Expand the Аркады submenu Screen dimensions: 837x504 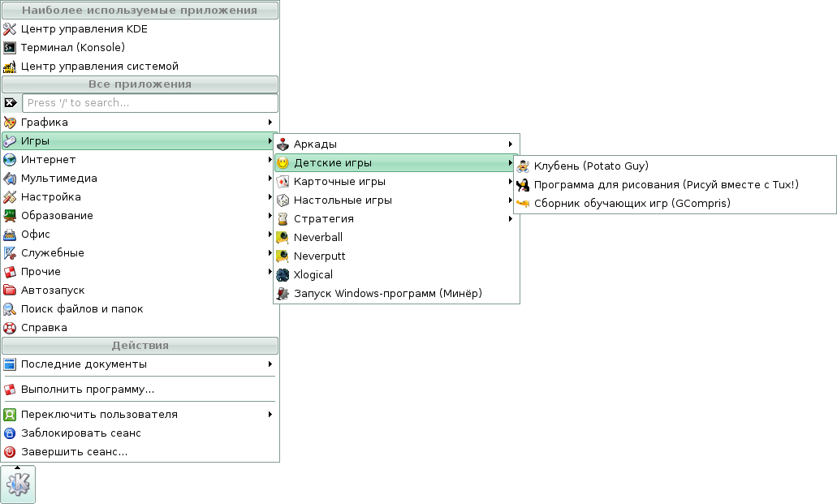[x=315, y=144]
